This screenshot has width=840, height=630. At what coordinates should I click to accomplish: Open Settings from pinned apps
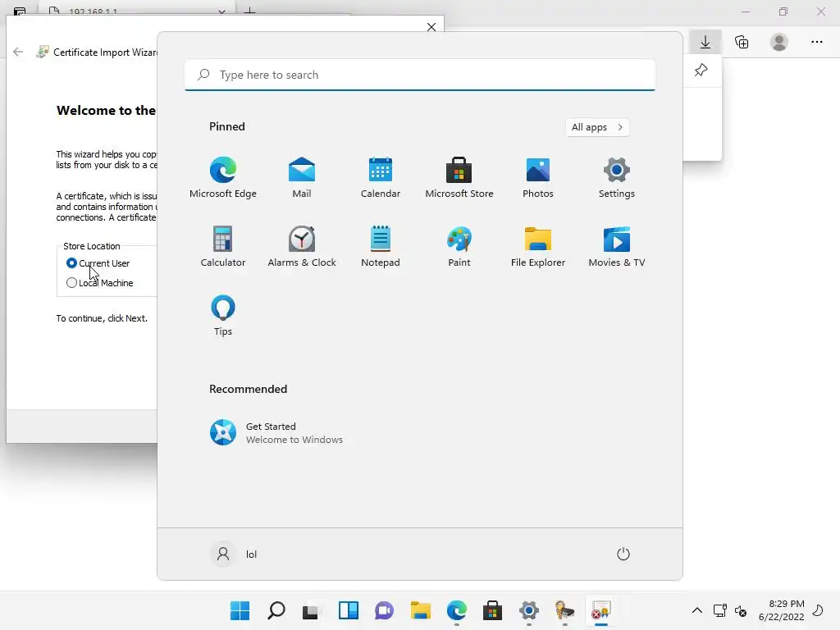[x=617, y=177]
